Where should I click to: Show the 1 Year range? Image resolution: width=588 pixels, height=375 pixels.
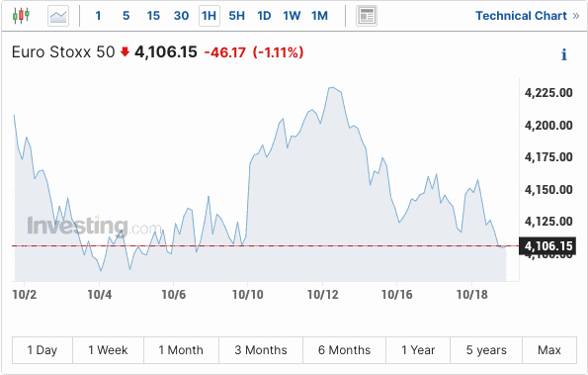pos(418,350)
